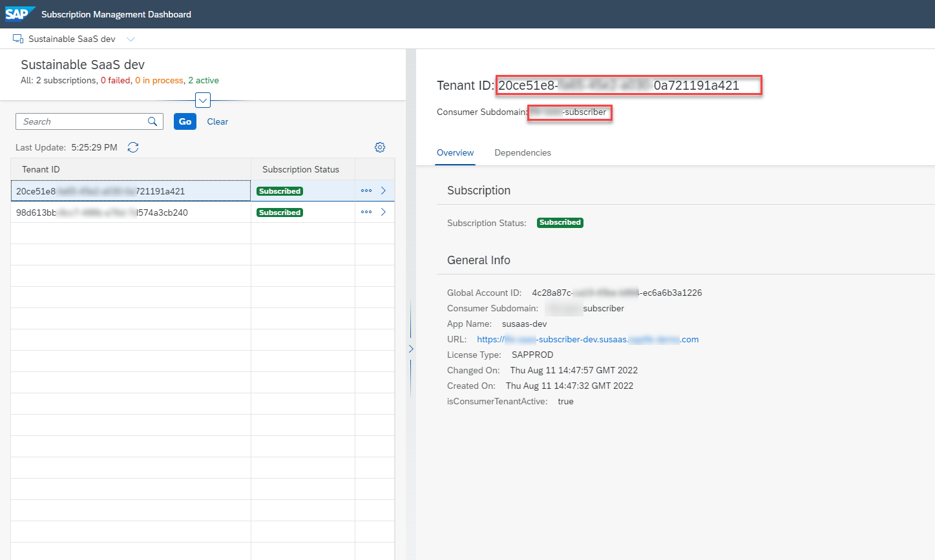Screen dimensions: 935x560
Task: Click the magnifier search icon
Action: click(152, 121)
